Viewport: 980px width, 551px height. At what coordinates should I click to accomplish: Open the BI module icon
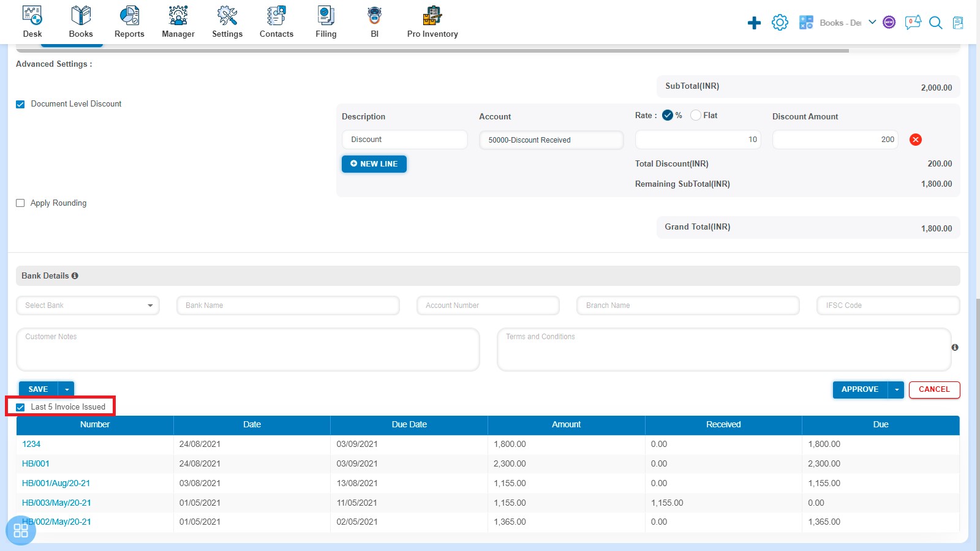(375, 15)
